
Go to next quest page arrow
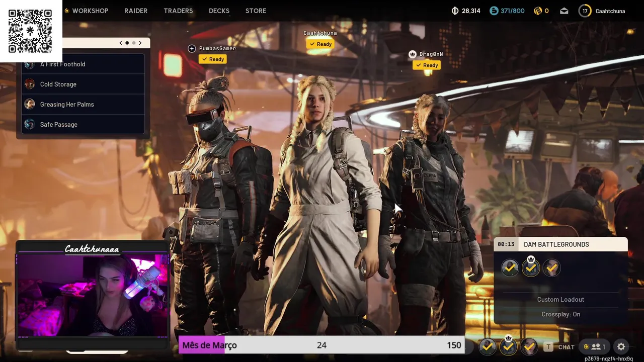click(x=140, y=43)
